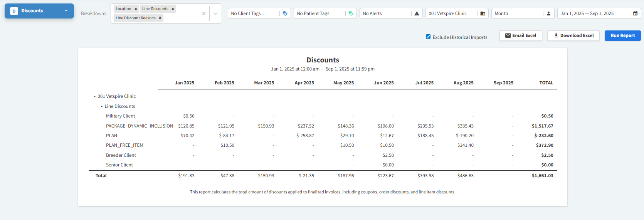
Task: Click the client tags tag icon
Action: coord(285,13)
